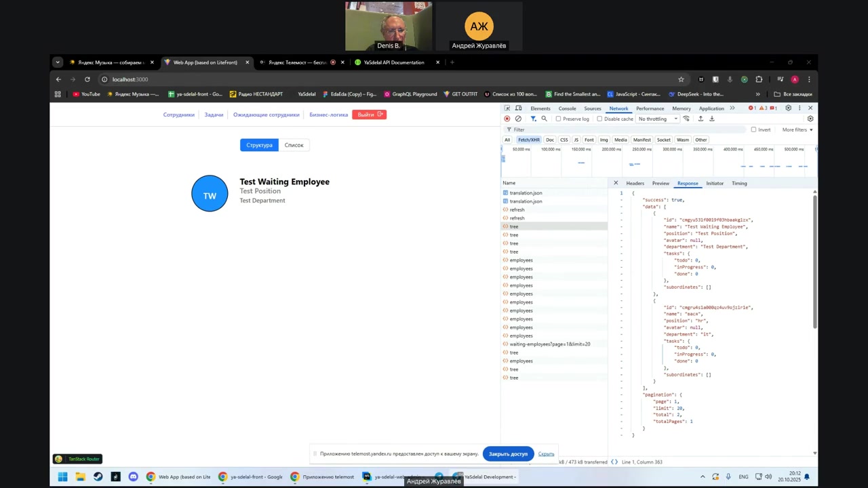
Task: Stop recording network log
Action: [507, 119]
